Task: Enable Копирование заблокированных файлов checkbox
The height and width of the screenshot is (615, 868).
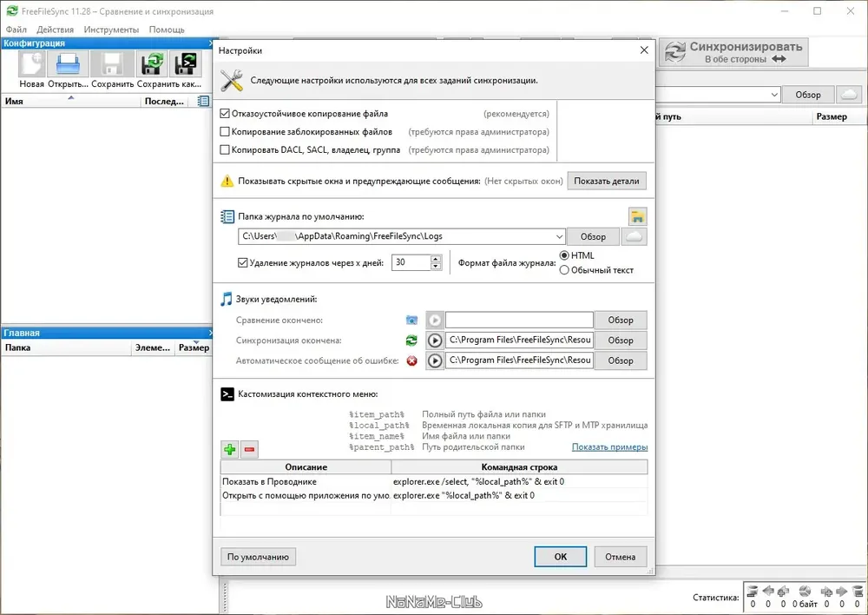Action: click(x=225, y=132)
